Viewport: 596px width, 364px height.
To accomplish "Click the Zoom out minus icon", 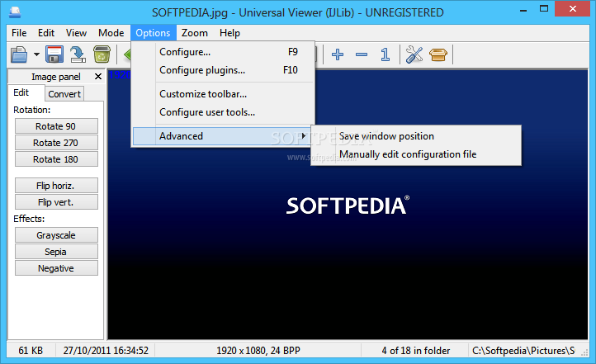I will point(362,54).
